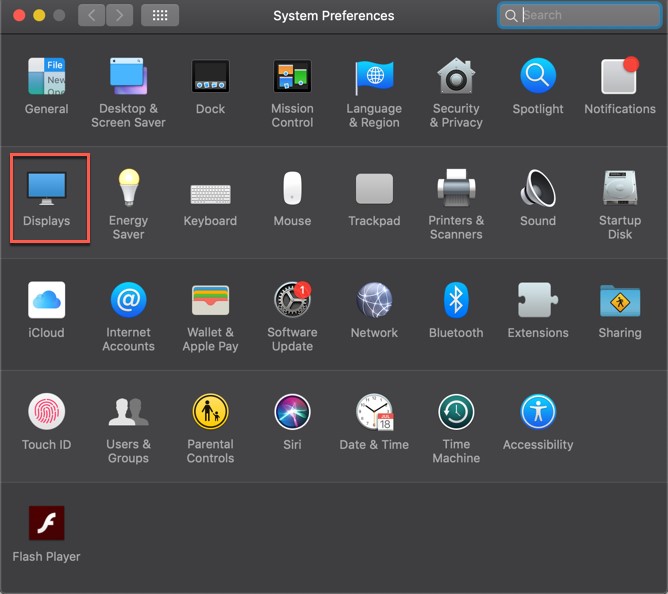The image size is (668, 594).
Task: Open Printers & Scanners pane
Action: point(456,205)
